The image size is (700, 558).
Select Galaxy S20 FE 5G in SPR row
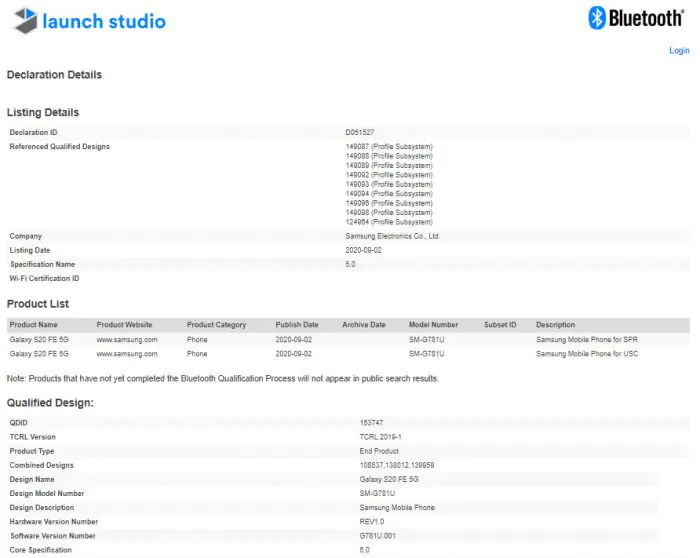(x=39, y=339)
